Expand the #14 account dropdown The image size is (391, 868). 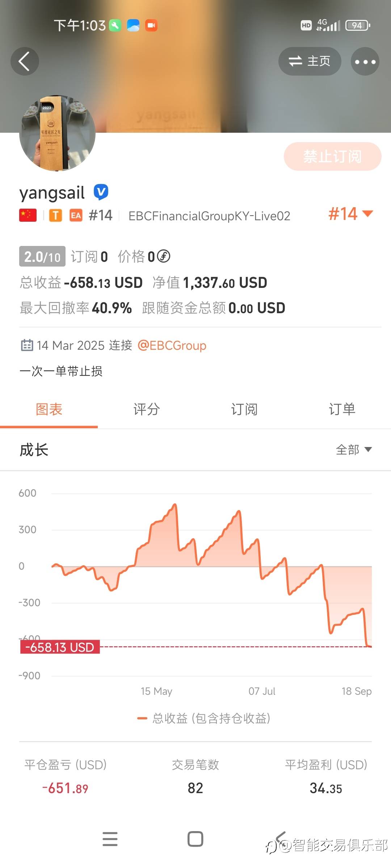point(350,214)
